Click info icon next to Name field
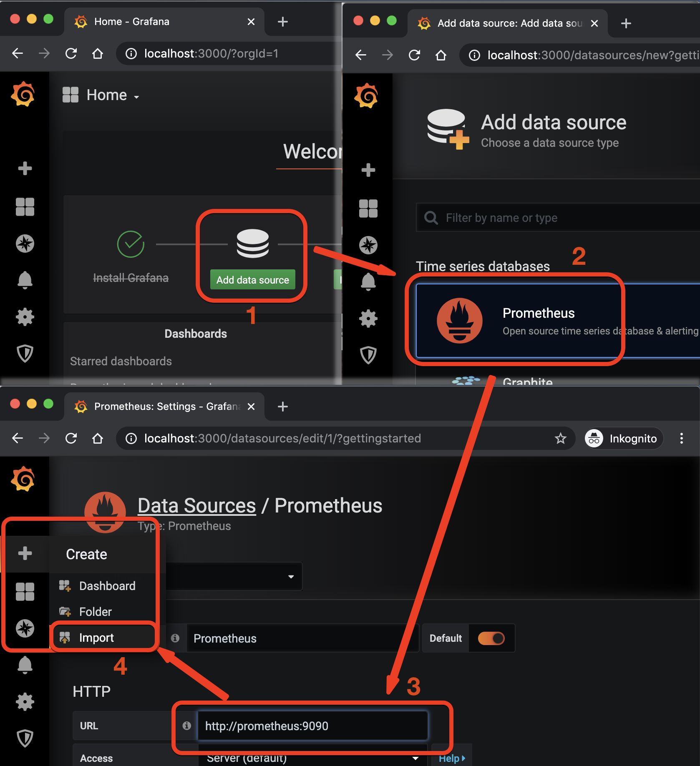Image resolution: width=700 pixels, height=766 pixels. (175, 638)
